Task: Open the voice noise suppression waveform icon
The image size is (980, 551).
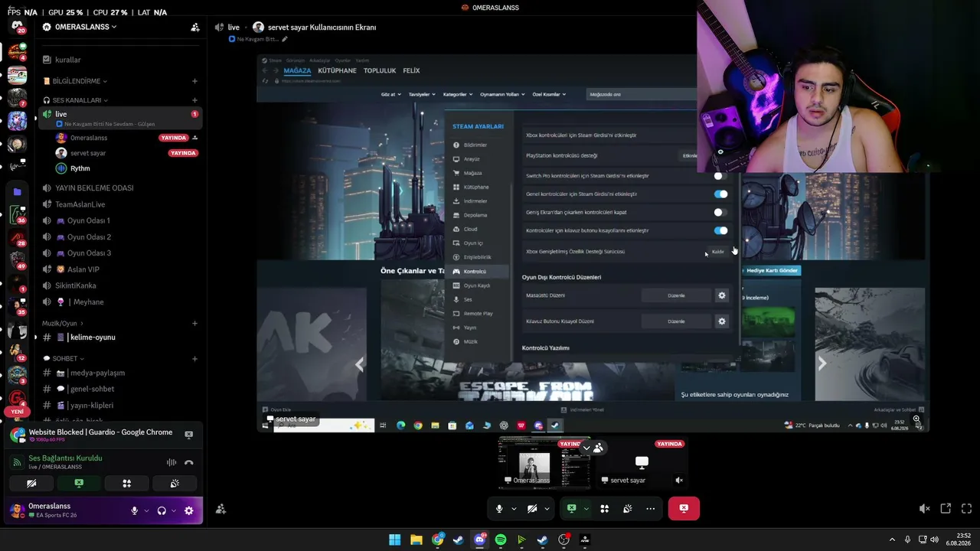Action: pyautogui.click(x=171, y=462)
